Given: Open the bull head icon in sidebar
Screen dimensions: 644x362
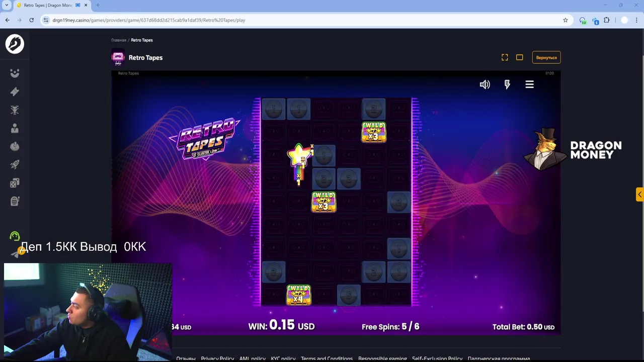Looking at the screenshot, I should [x=15, y=110].
